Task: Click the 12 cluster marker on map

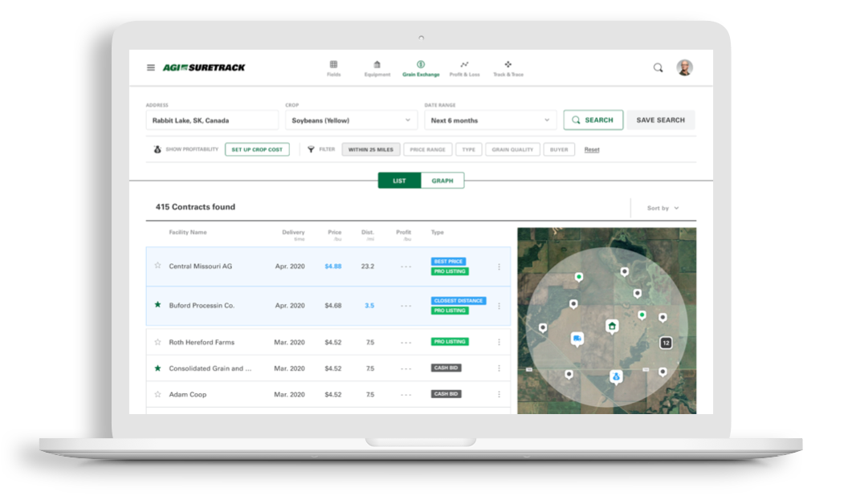Action: 665,343
